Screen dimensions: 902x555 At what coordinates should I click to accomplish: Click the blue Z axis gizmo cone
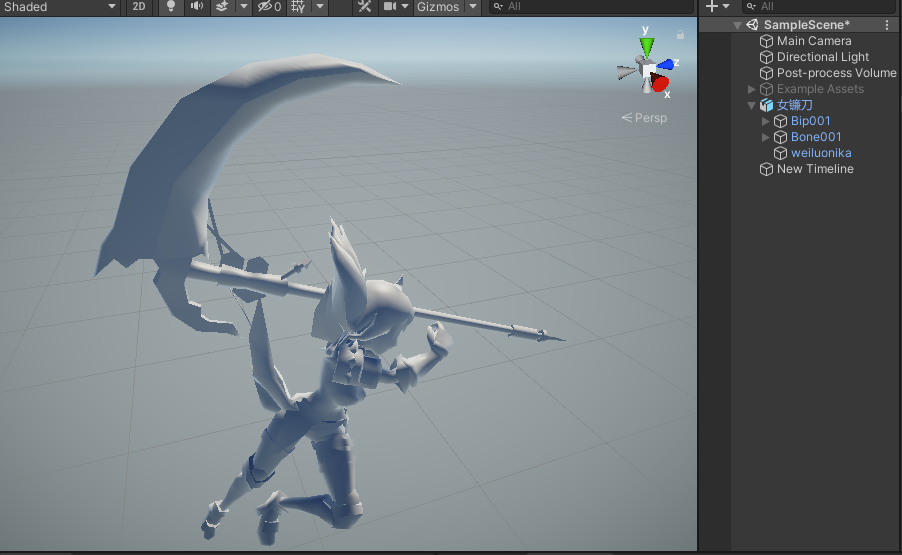[x=665, y=64]
